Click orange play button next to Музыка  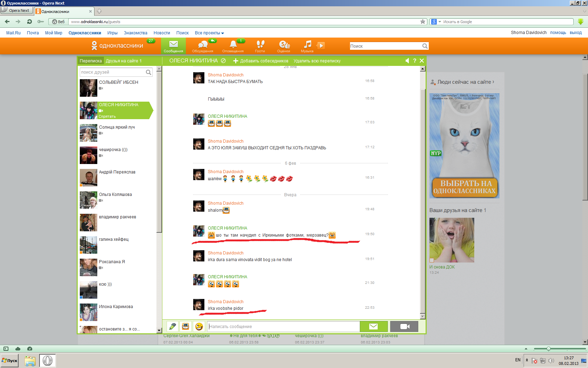(321, 46)
